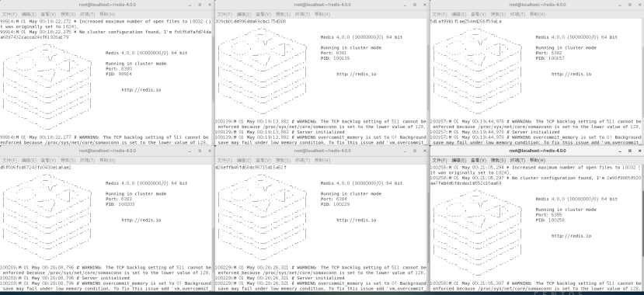Open 终端(T) menu in port 6381 terminal

pyautogui.click(x=303, y=14)
